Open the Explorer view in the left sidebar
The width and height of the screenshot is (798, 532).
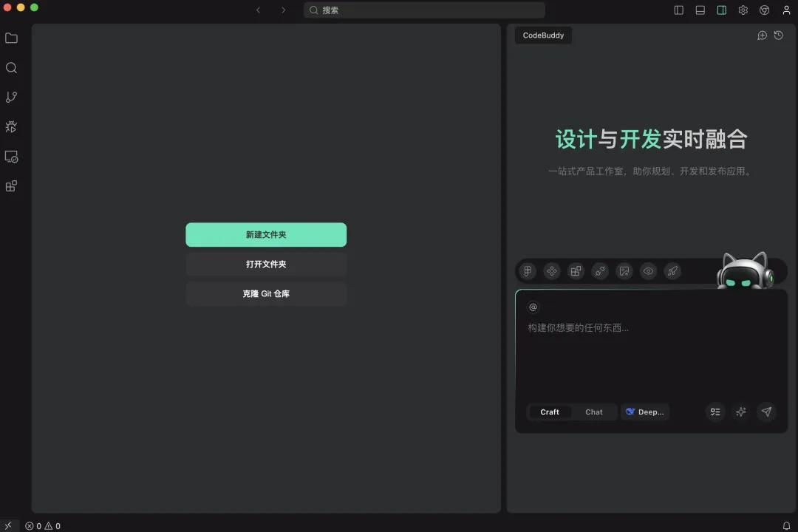(11, 38)
